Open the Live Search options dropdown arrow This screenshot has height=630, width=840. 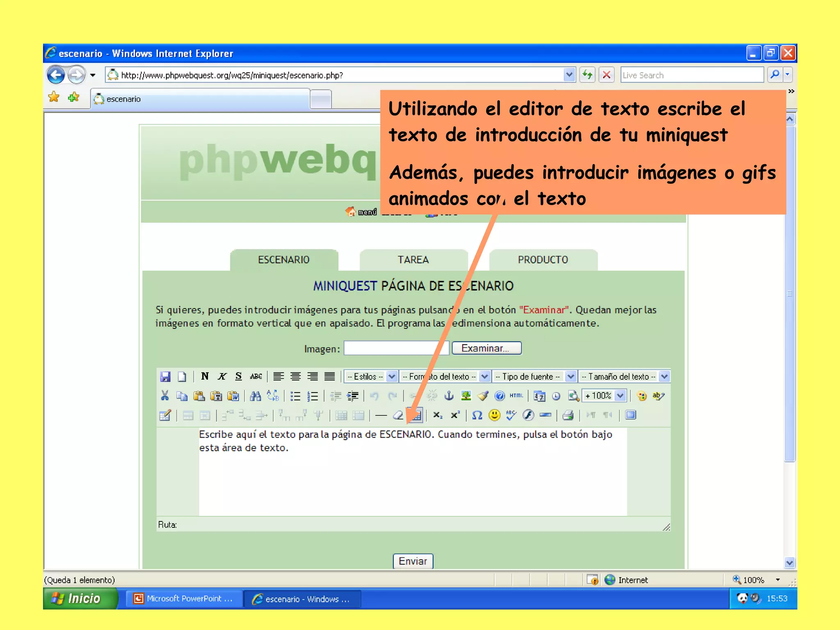click(787, 75)
